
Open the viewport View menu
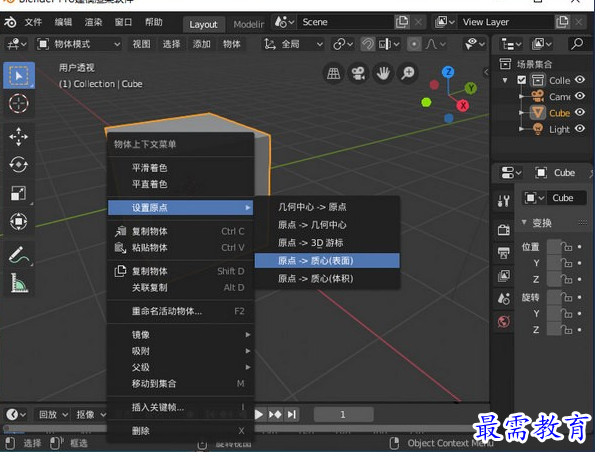pos(141,44)
